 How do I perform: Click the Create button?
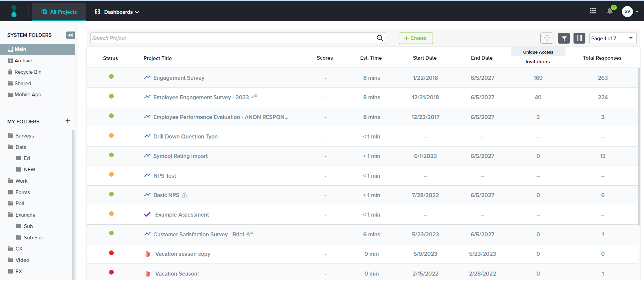[x=415, y=38]
